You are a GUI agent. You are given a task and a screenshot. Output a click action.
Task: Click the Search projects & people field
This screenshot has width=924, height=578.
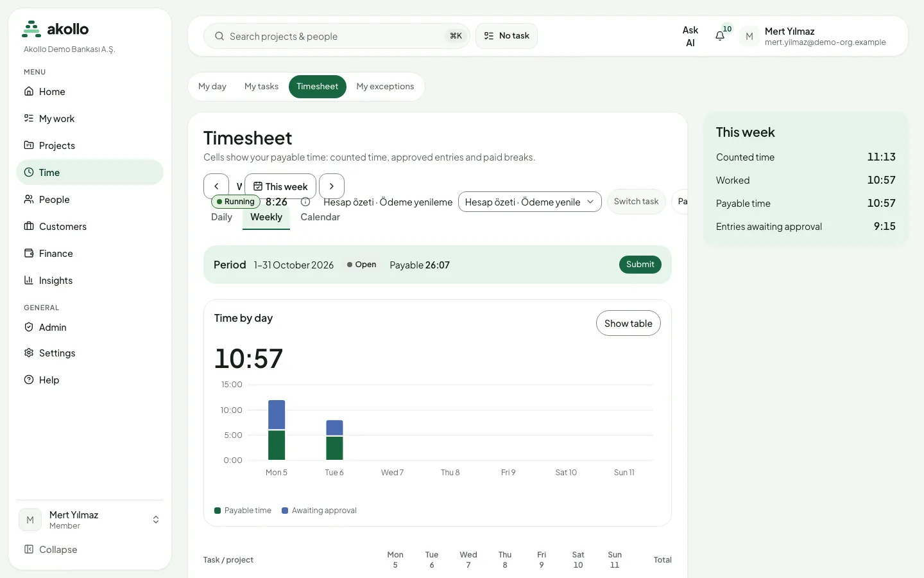[x=337, y=36]
